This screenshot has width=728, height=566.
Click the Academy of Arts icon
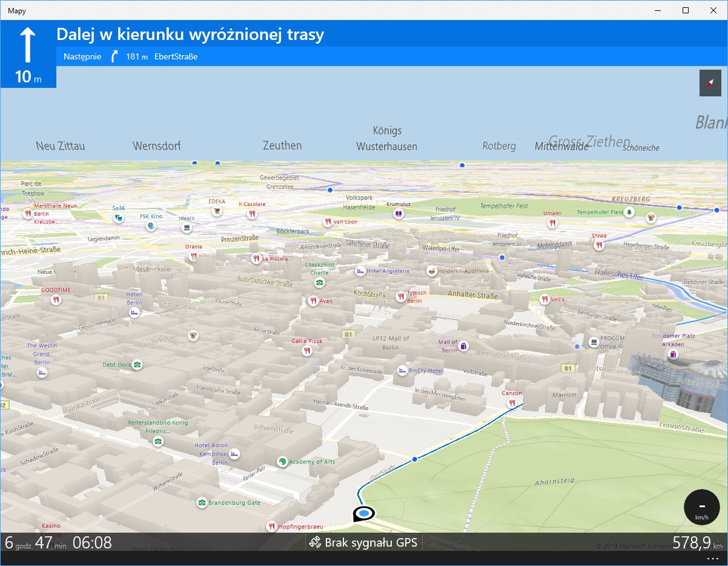coord(282,462)
